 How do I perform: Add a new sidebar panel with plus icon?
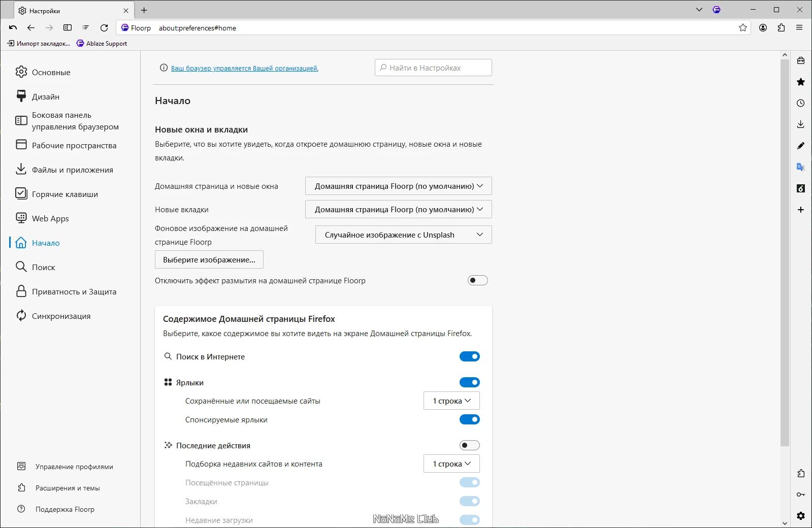[801, 210]
